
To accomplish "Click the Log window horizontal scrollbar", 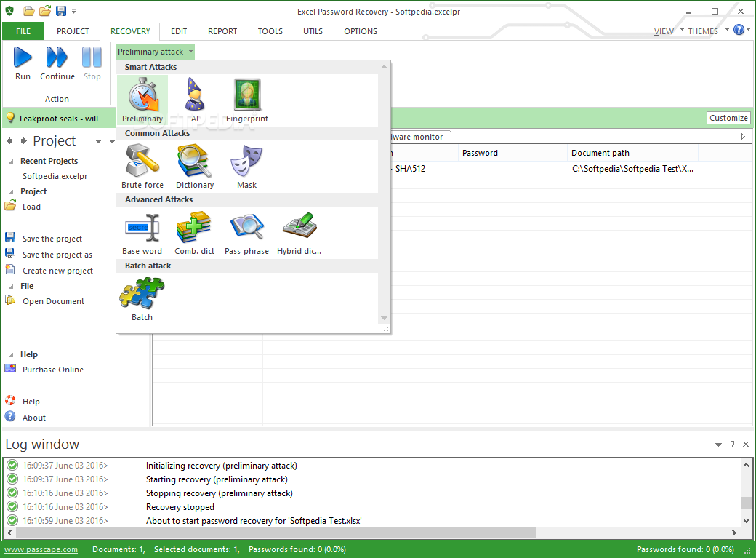I will tap(276, 533).
